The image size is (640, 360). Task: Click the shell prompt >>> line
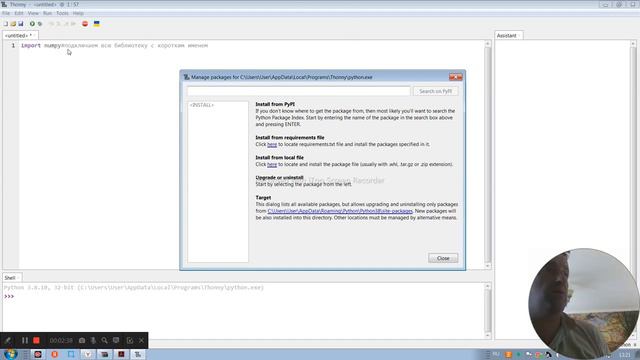point(9,296)
